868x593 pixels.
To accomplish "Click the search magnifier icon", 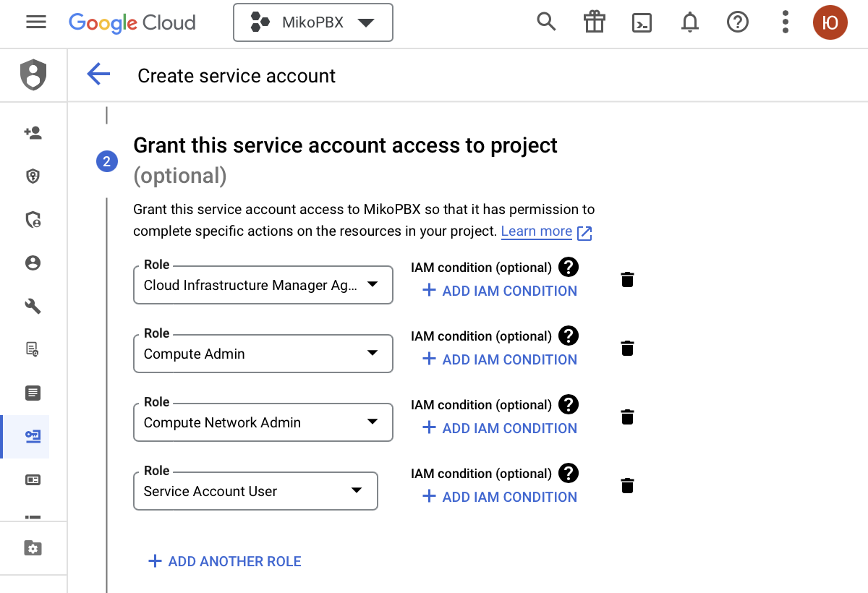I will coord(546,22).
